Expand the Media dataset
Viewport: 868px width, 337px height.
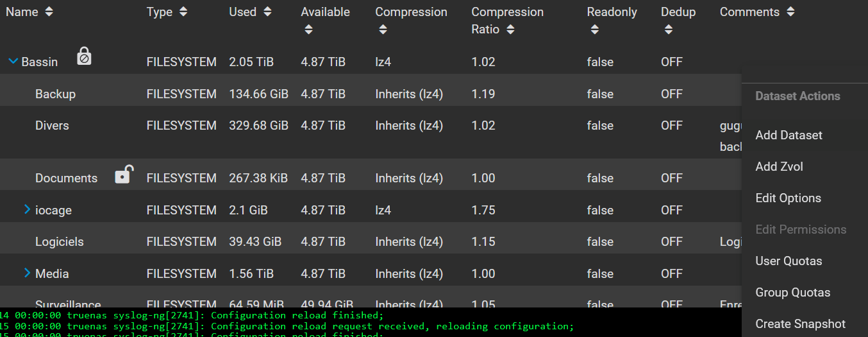point(27,273)
